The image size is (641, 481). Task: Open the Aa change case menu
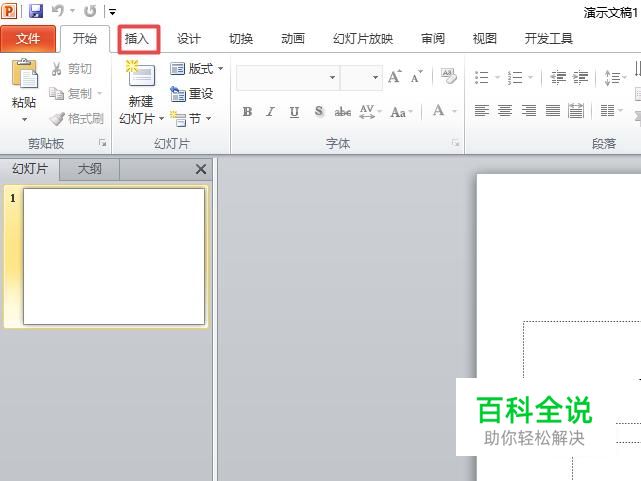point(401,111)
